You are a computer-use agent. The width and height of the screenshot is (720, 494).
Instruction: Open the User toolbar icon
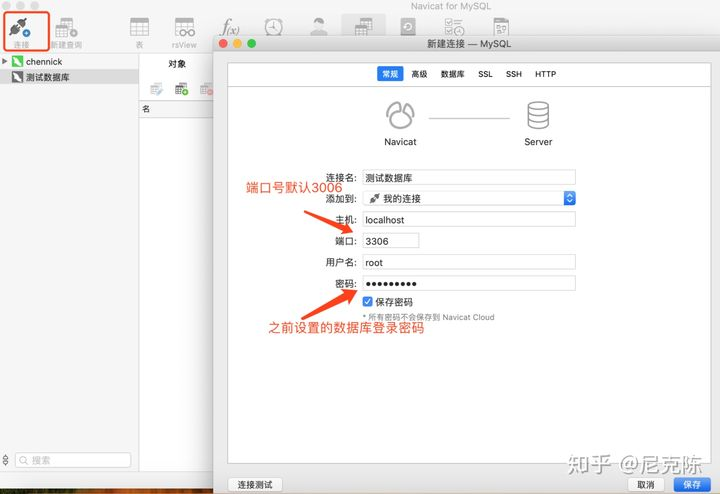(x=319, y=27)
